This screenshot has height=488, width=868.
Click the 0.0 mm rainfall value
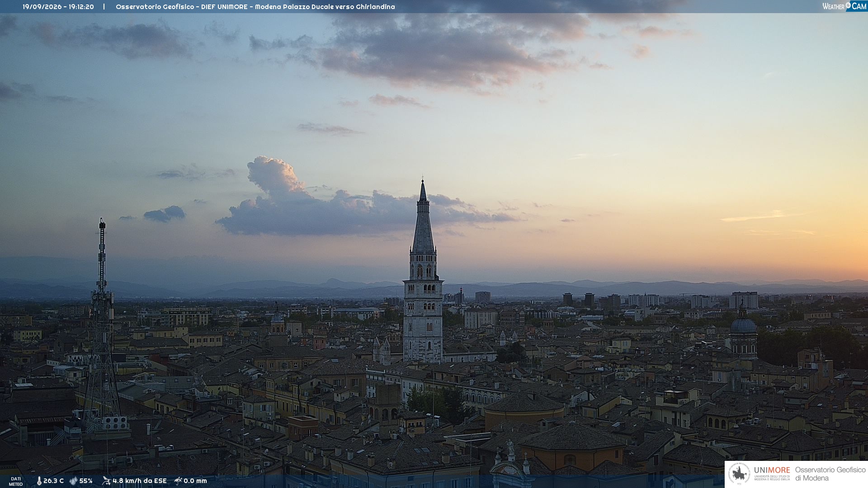tap(195, 481)
